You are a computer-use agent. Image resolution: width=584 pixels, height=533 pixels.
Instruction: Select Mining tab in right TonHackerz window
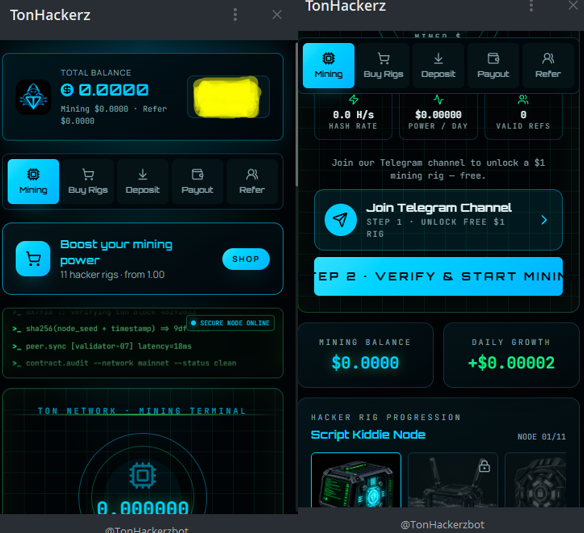[x=328, y=66]
